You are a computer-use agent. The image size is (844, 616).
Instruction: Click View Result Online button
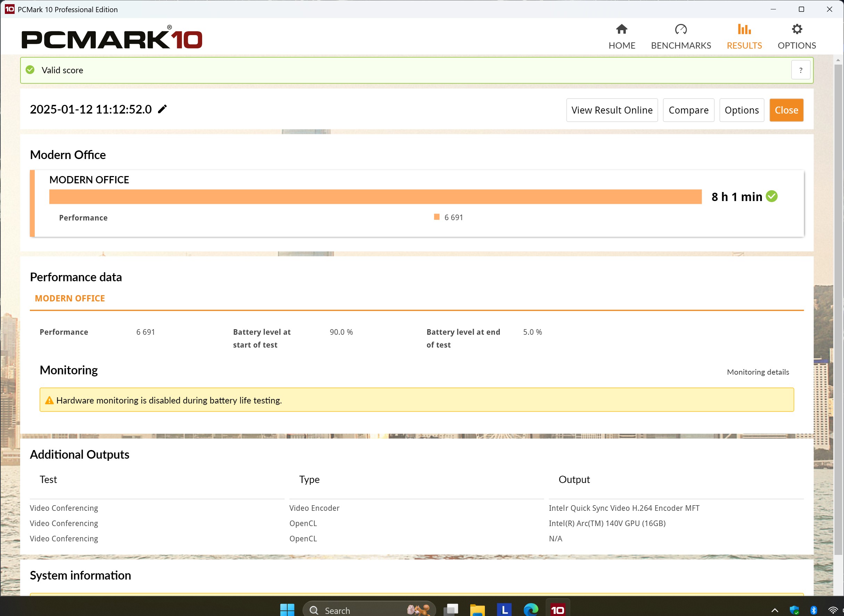tap(612, 110)
